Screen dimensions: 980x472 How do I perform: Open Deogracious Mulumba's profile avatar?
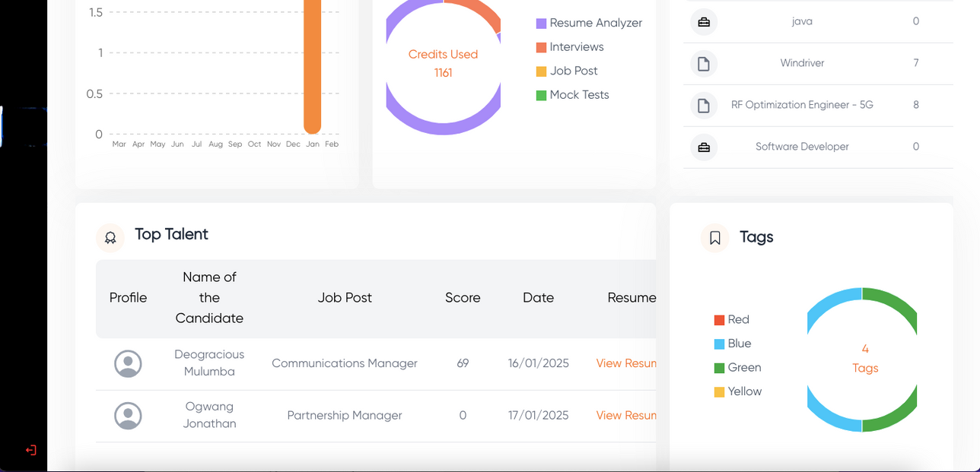click(128, 364)
